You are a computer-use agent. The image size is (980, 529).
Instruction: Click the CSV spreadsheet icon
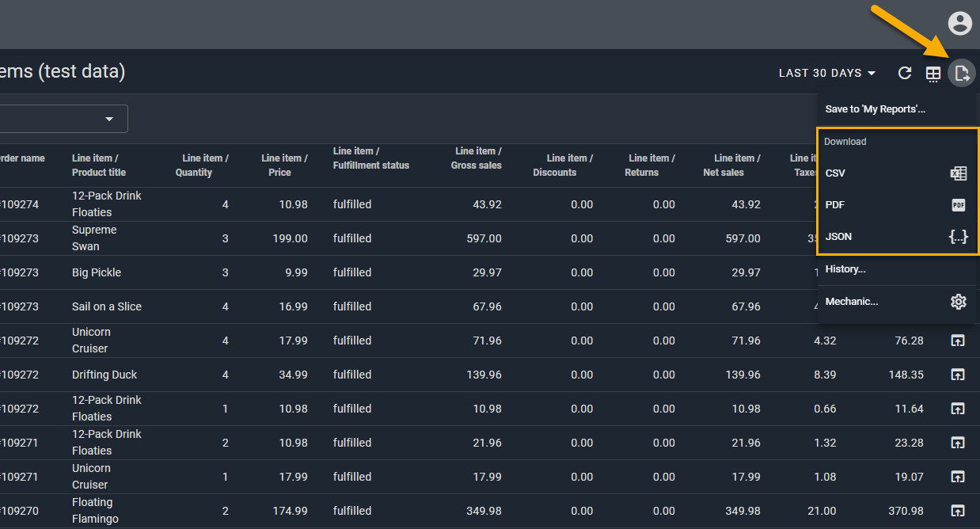coord(958,173)
